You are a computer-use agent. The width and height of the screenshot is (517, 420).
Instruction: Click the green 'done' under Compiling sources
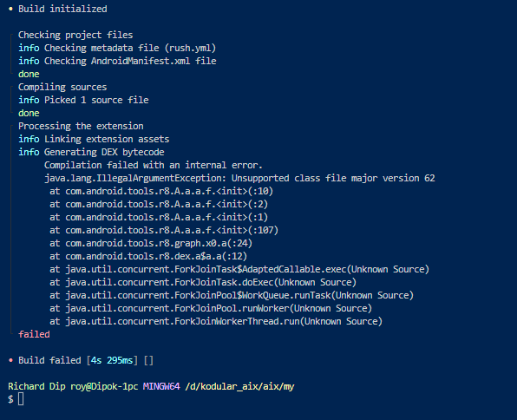tap(29, 113)
